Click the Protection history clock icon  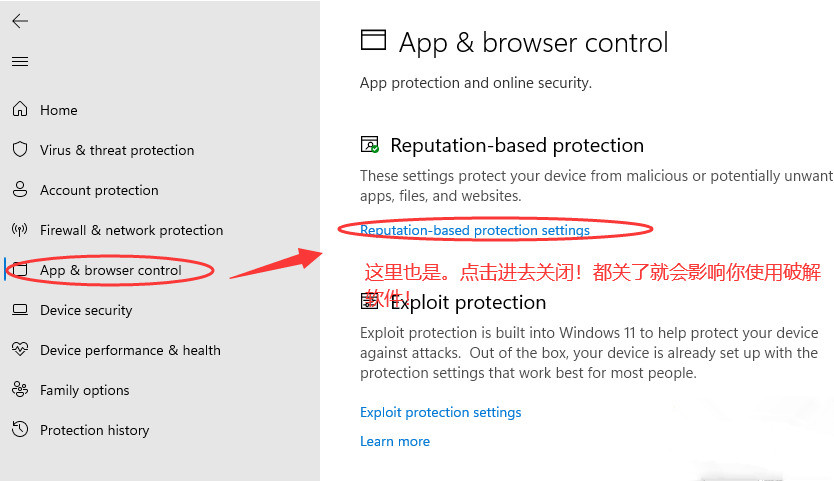point(20,430)
